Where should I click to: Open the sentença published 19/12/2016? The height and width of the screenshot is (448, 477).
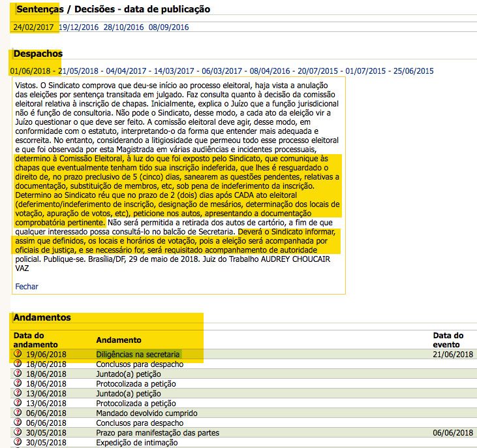coord(78,27)
